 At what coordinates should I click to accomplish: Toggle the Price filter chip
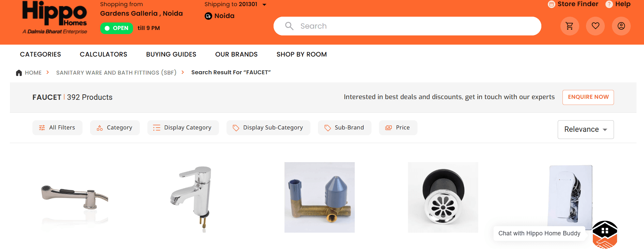tap(398, 127)
